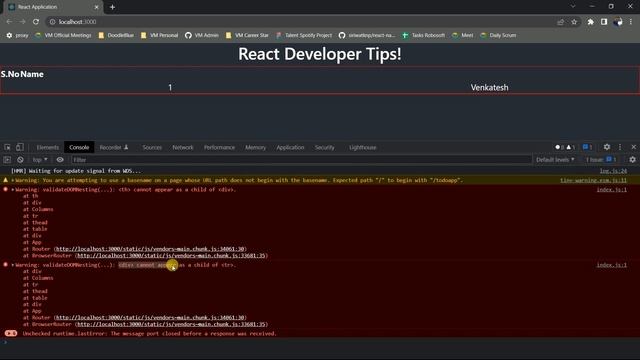The height and width of the screenshot is (360, 640).
Task: Switch to the Console tab
Action: [79, 147]
